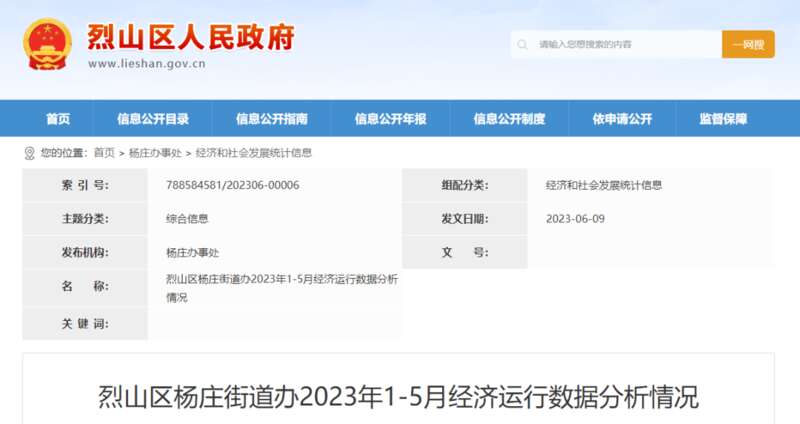Open the 依申请公开 menu item
Viewport: 800px width, 424px height.
622,119
